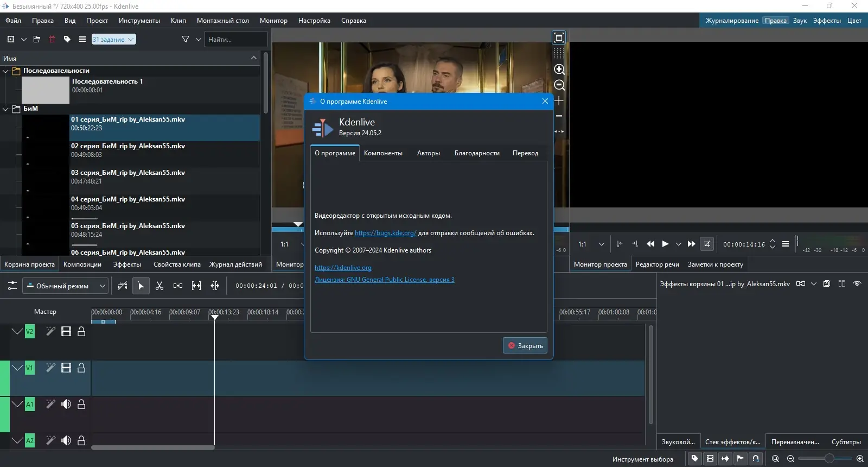Collapse the V1 track chevron
The height and width of the screenshot is (467, 868).
click(x=17, y=368)
